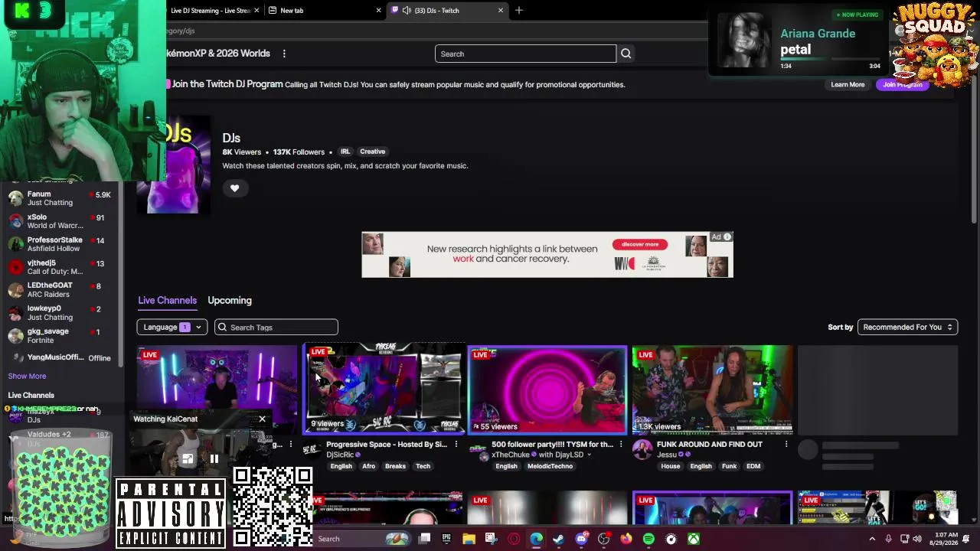
Task: Expand the KaiCenat mini player
Action: [x=188, y=459]
